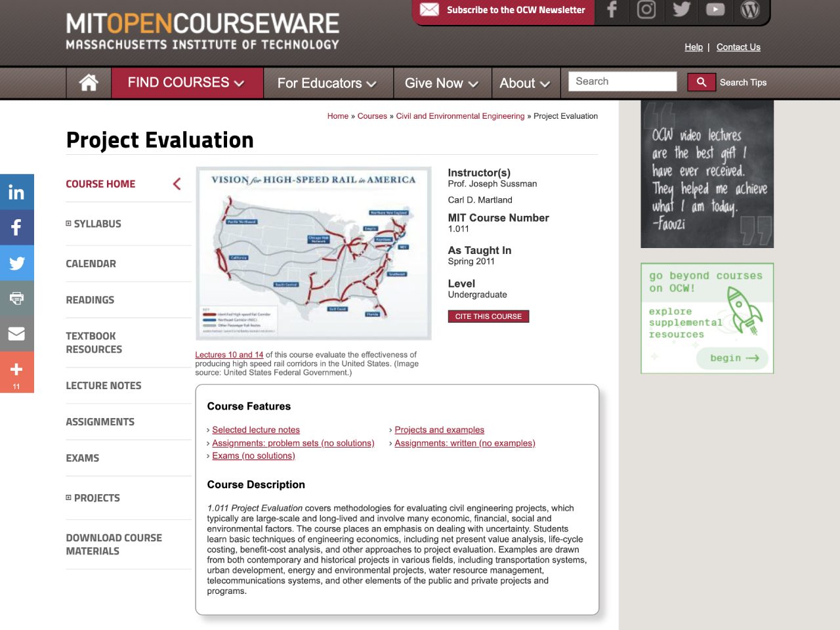This screenshot has width=840, height=630.
Task: Click Subscribe to the OCW Newsletter
Action: coord(516,10)
